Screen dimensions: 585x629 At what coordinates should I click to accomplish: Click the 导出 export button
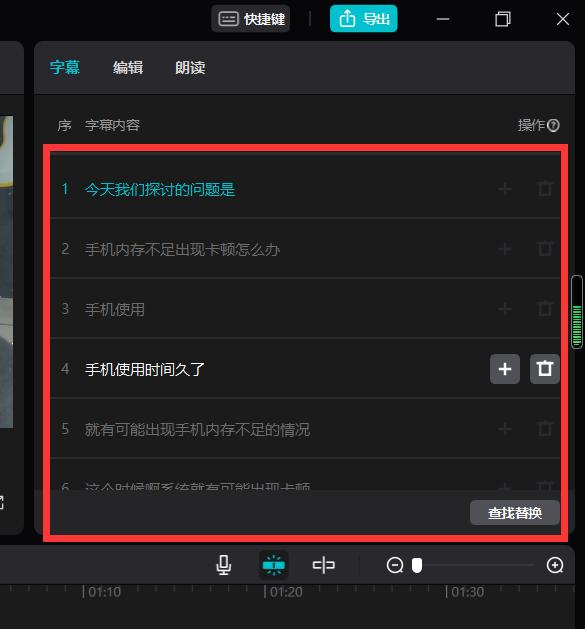pyautogui.click(x=364, y=18)
